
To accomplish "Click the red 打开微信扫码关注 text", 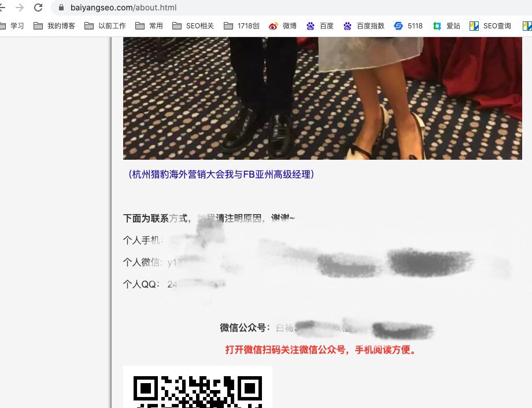I will click(x=320, y=350).
